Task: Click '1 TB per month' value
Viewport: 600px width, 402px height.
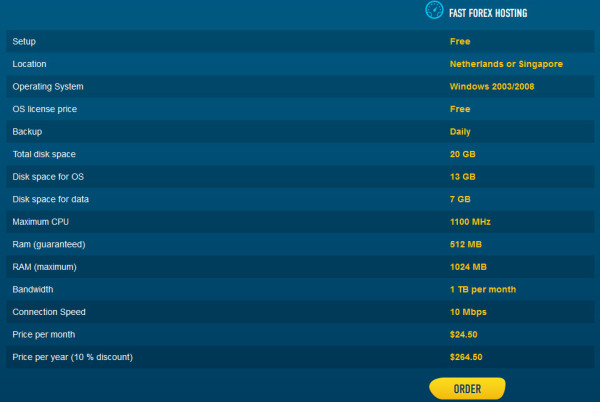Action: point(483,290)
